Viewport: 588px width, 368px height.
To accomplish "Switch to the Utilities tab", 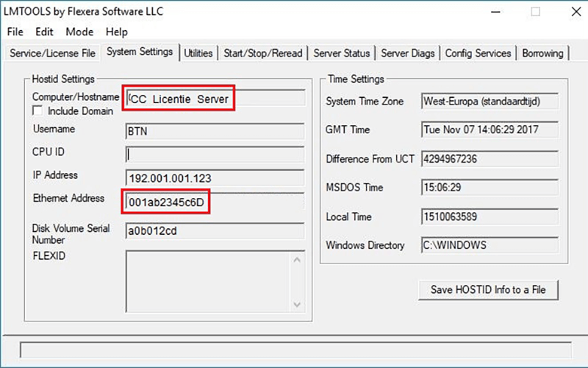I will coord(198,53).
